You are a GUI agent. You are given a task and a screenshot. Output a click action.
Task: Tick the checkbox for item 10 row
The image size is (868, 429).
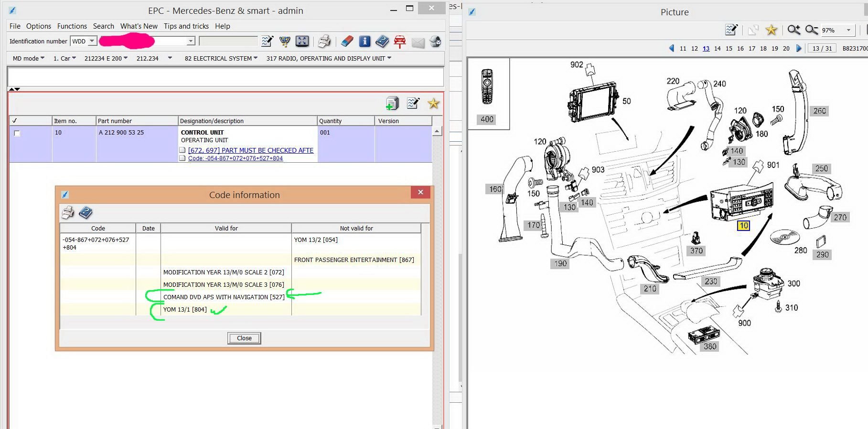[x=17, y=133]
